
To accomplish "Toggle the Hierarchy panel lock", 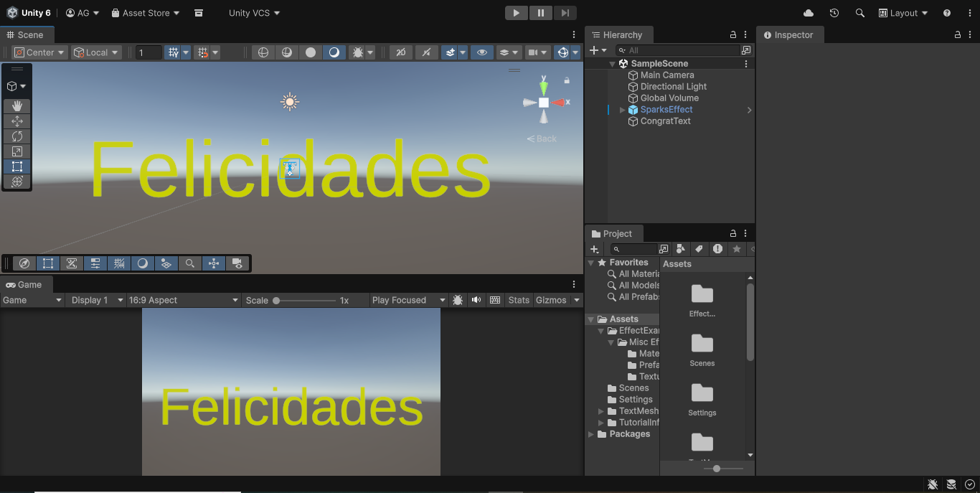I will point(733,34).
